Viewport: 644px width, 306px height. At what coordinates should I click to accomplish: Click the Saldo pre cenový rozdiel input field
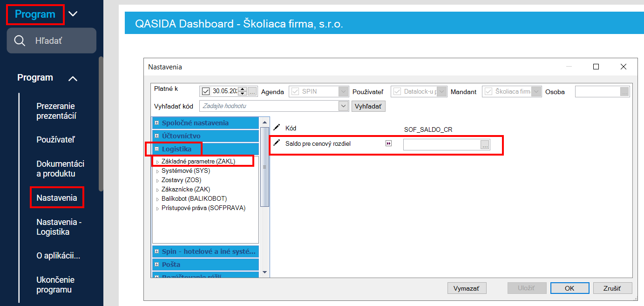pos(441,145)
